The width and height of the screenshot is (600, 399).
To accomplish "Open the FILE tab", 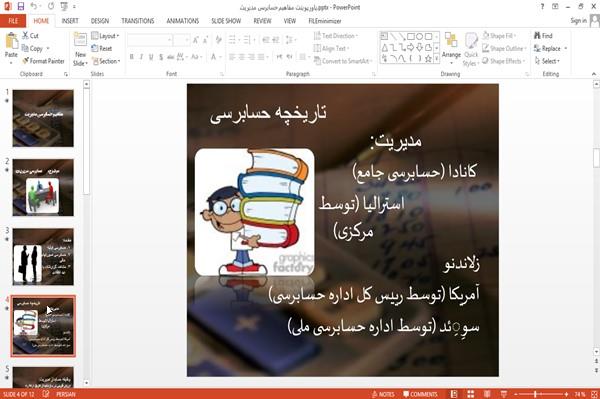I will [x=13, y=21].
